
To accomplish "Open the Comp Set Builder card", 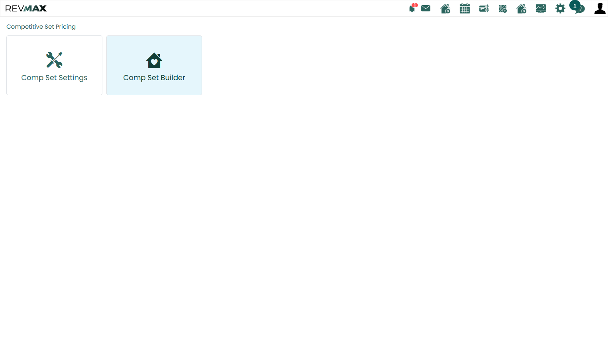I will tap(154, 65).
